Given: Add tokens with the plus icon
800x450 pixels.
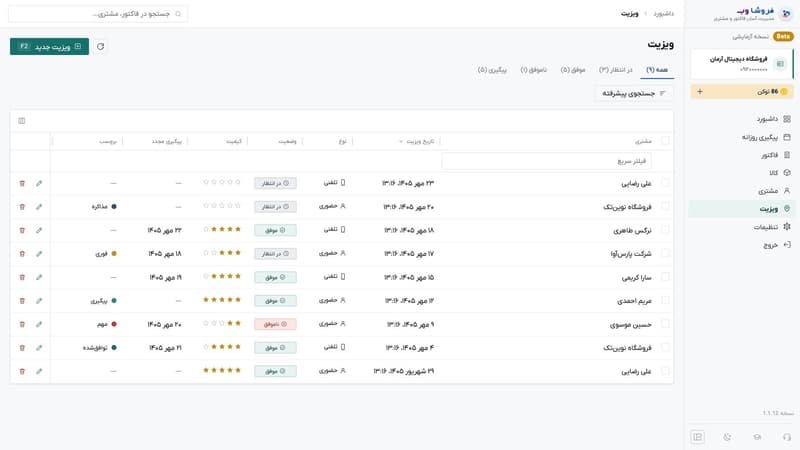Looking at the screenshot, I should [699, 91].
